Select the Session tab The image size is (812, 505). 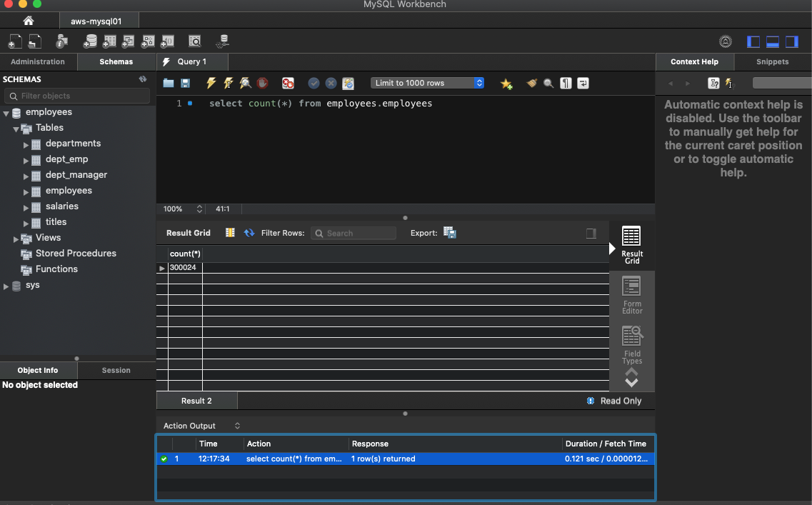click(x=116, y=370)
